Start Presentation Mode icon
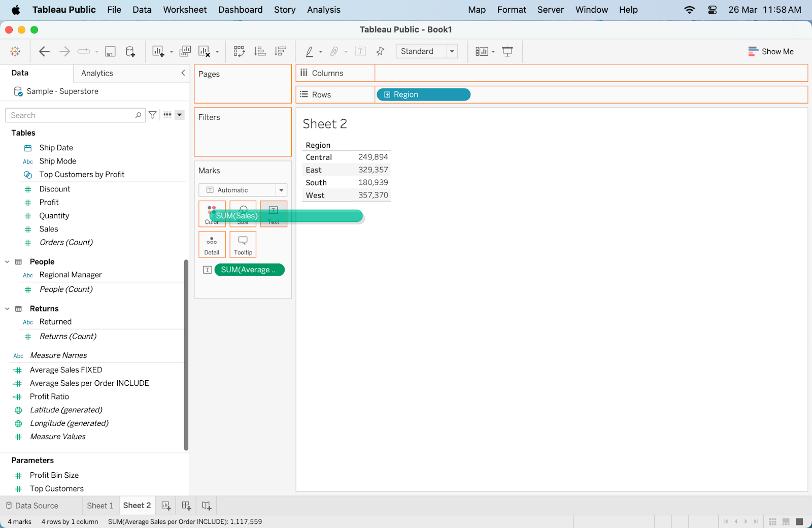 point(507,51)
